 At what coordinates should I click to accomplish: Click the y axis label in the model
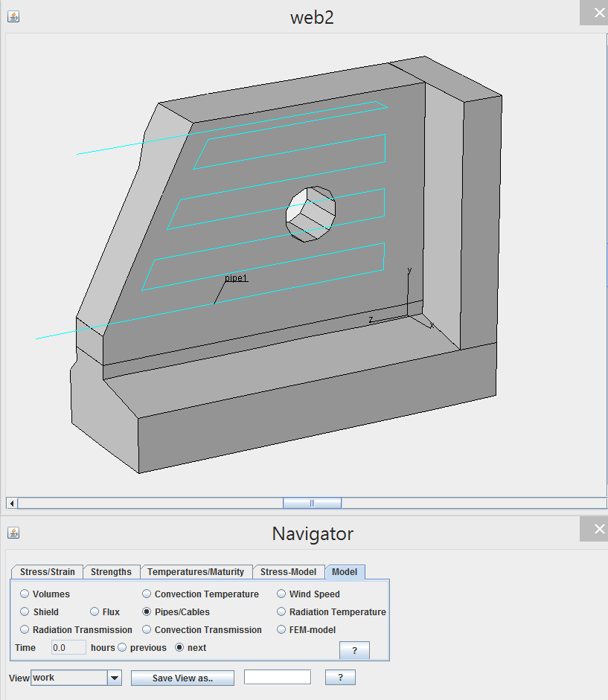click(x=409, y=271)
